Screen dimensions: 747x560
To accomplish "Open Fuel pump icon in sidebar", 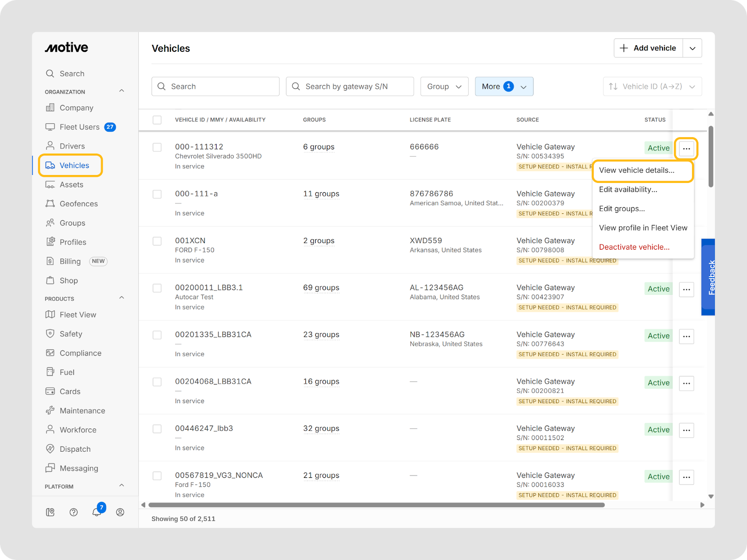I will click(x=50, y=372).
